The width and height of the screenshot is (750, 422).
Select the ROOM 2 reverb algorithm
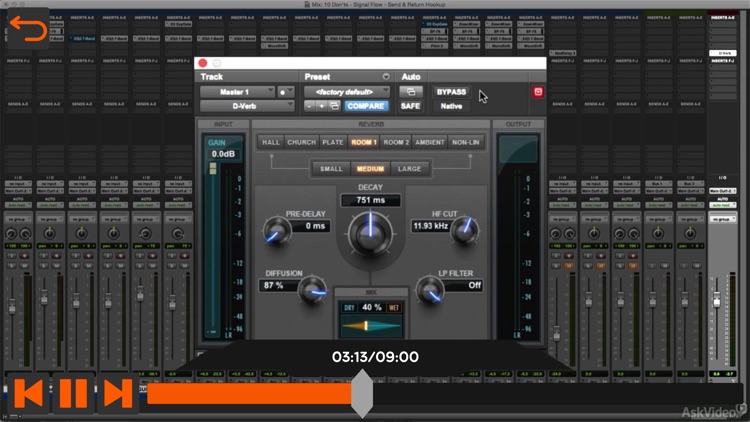coord(396,142)
